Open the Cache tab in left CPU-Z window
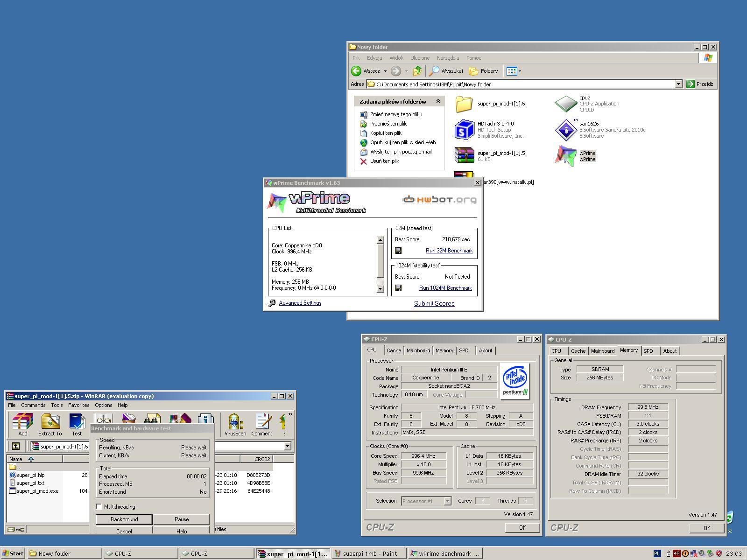747x560 pixels. point(394,350)
